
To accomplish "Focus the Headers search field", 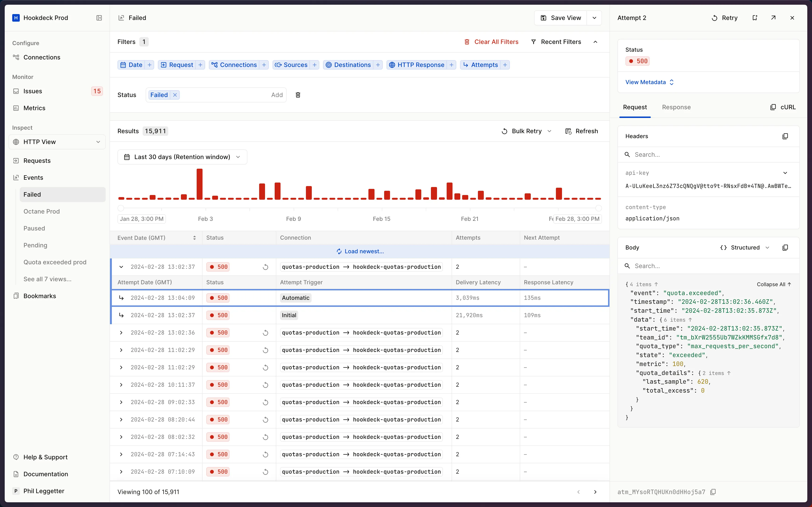I will pos(708,155).
